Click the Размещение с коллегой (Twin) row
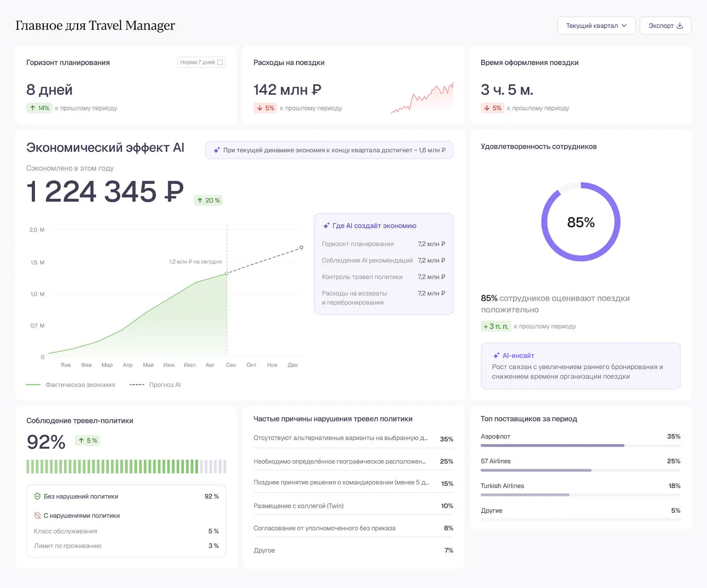This screenshot has height=588, width=707. (353, 506)
